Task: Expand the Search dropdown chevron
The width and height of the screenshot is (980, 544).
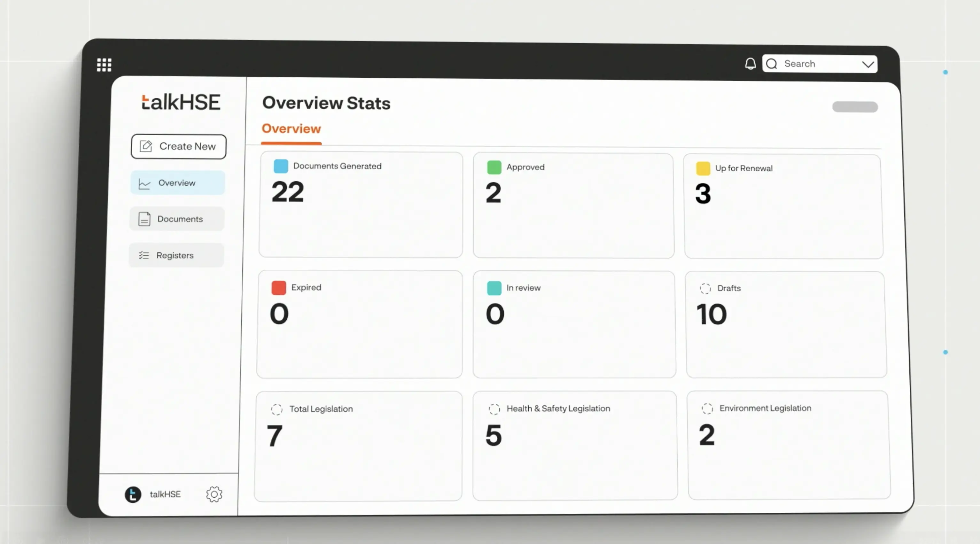Action: tap(868, 64)
